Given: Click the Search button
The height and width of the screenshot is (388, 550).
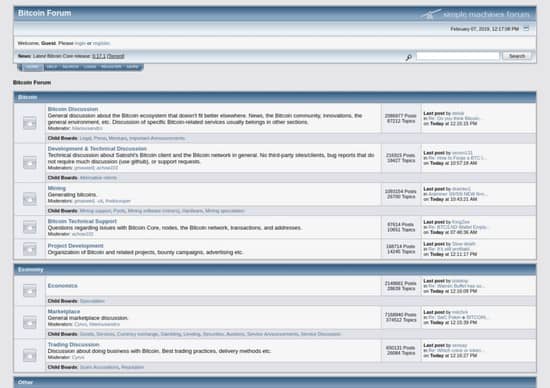Looking at the screenshot, I should point(517,56).
